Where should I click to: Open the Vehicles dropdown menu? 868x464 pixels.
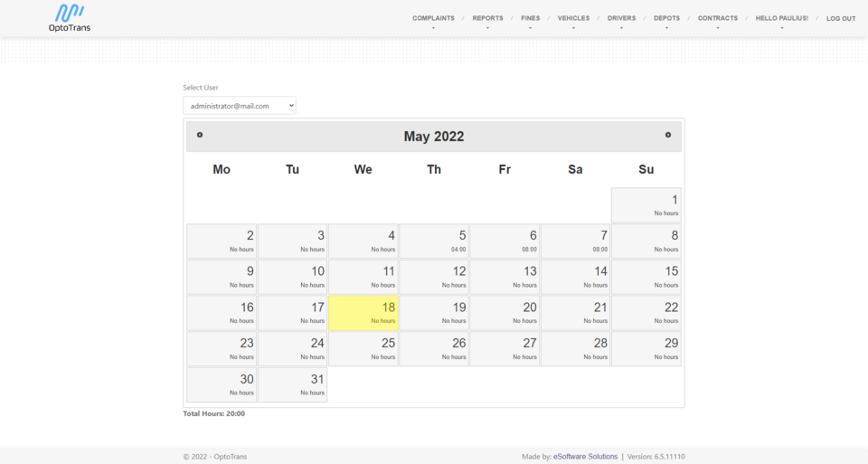tap(573, 18)
